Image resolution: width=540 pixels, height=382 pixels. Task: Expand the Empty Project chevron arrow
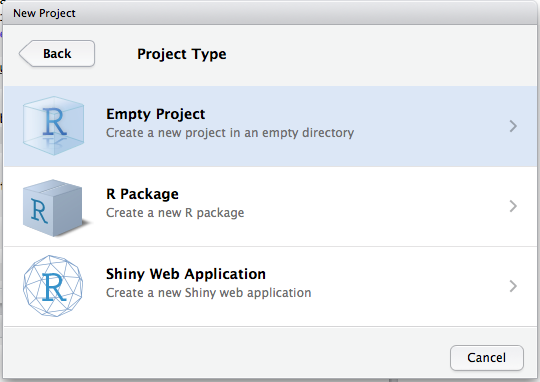[x=513, y=126]
